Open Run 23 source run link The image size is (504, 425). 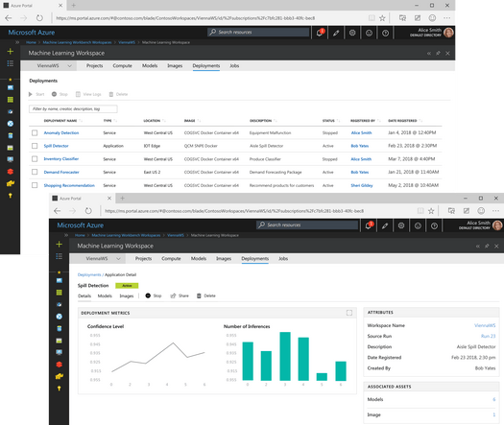tap(488, 336)
